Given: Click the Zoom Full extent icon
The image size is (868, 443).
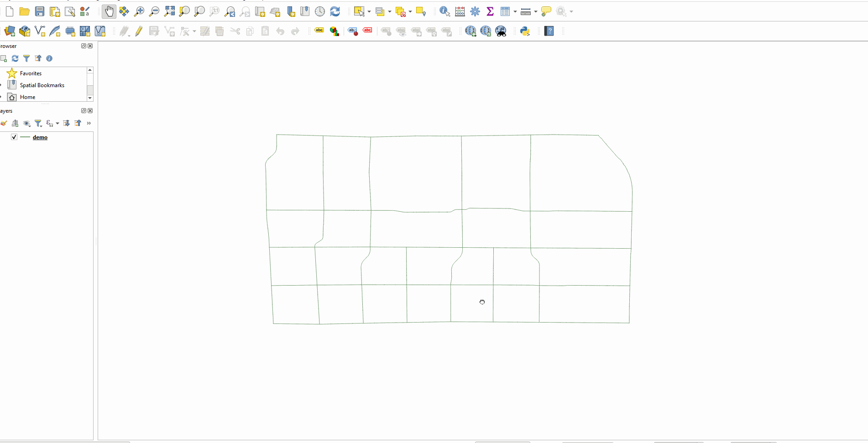Looking at the screenshot, I should click(x=169, y=11).
